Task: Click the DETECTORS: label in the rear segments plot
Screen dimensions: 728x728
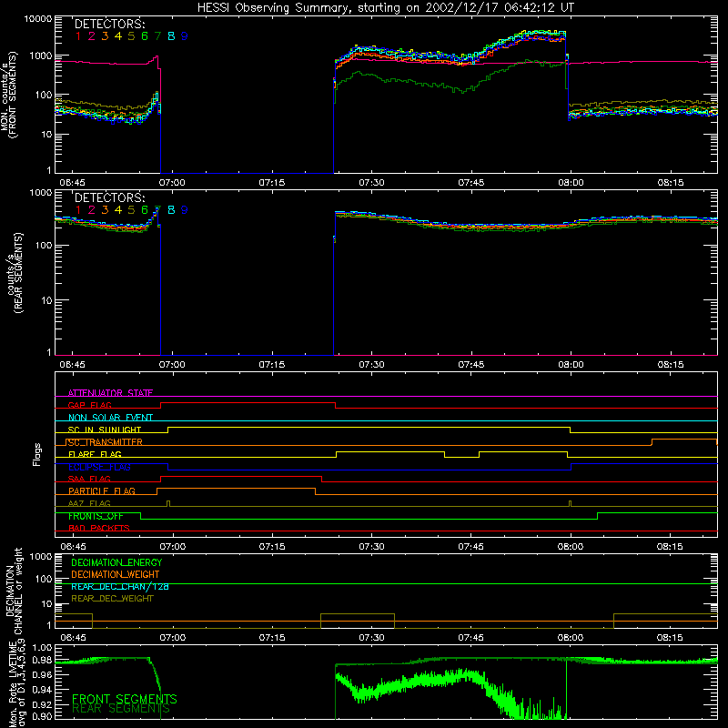Action: [109, 197]
